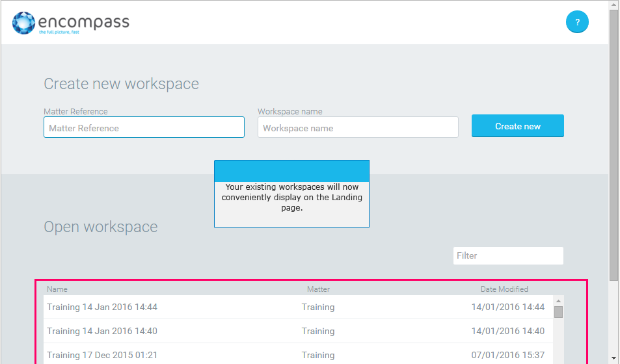
Task: Click the page scrollbar down arrow
Action: (x=613, y=359)
